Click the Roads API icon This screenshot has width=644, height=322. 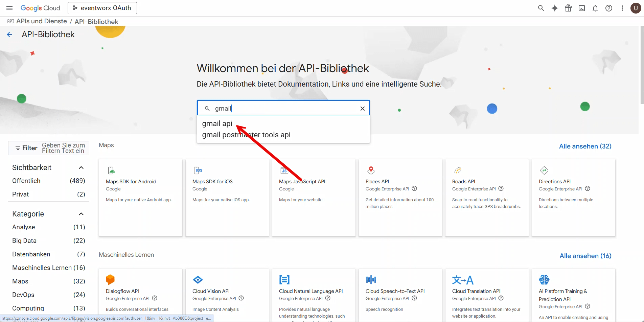coord(458,170)
